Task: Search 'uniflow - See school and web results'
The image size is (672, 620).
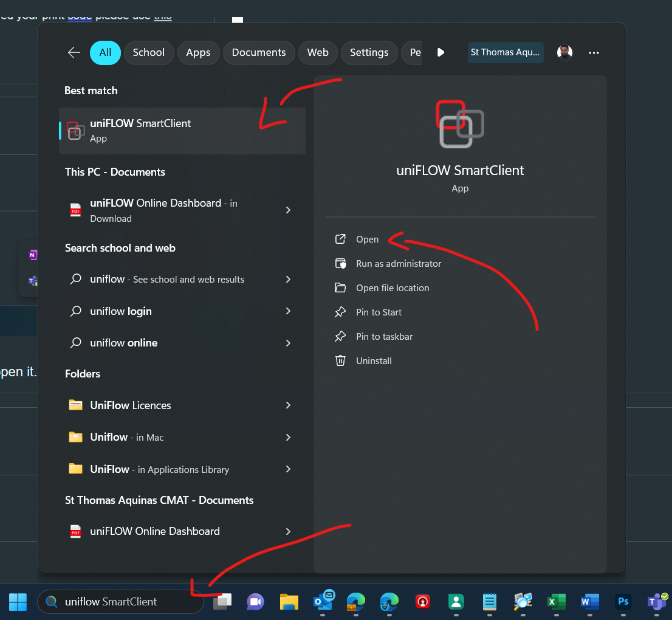Action: coord(182,279)
